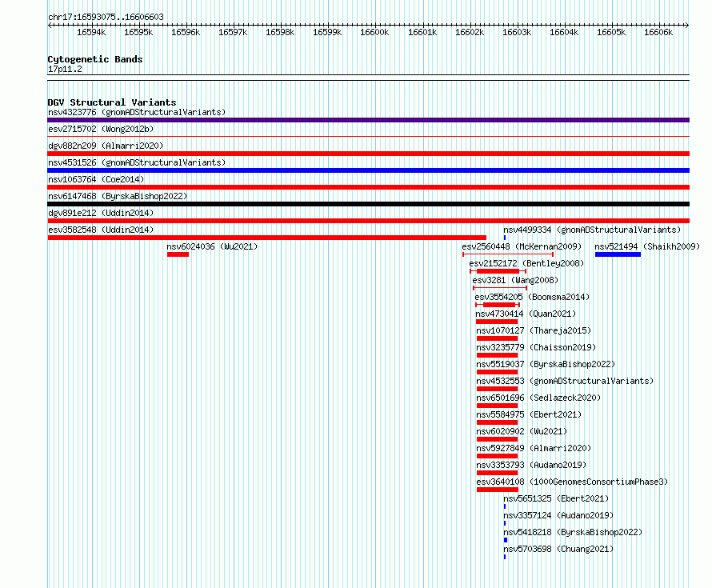
Task: Click the purple nsv4323776 variant bar
Action: (368, 120)
